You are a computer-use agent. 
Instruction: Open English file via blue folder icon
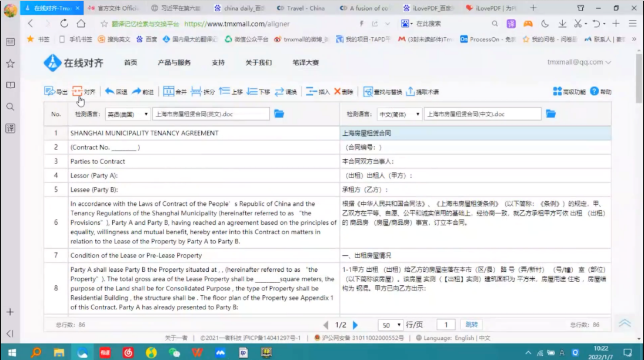279,114
